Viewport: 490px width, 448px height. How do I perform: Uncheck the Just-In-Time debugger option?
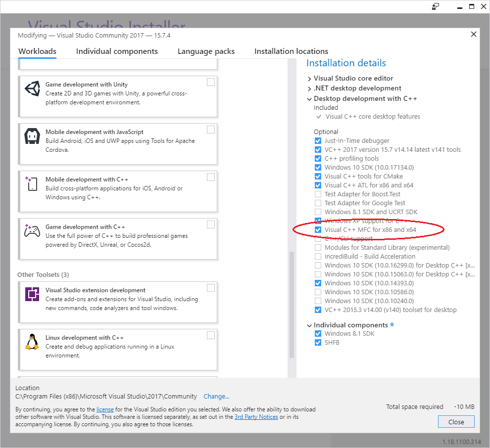click(x=318, y=141)
